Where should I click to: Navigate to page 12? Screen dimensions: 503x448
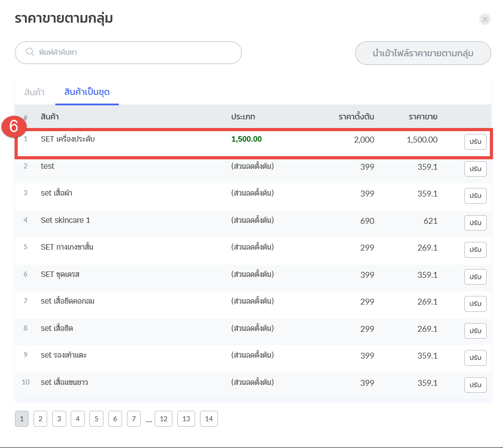pos(163,419)
